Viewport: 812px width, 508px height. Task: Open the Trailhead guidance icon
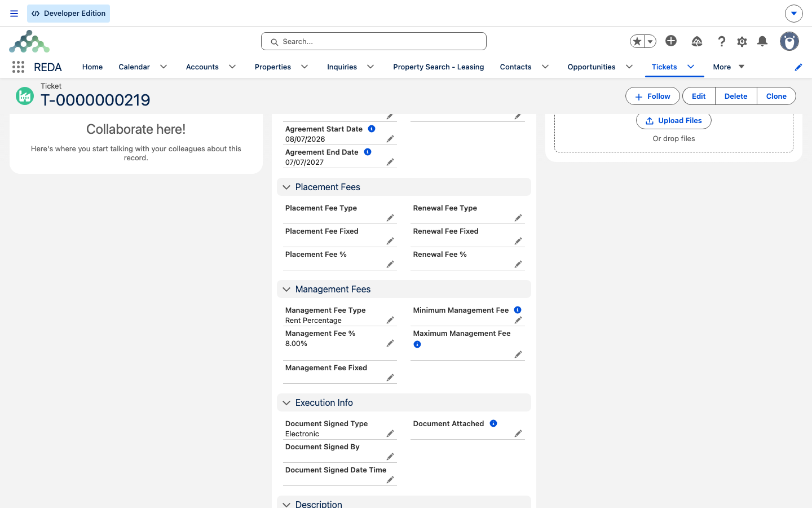(x=697, y=41)
